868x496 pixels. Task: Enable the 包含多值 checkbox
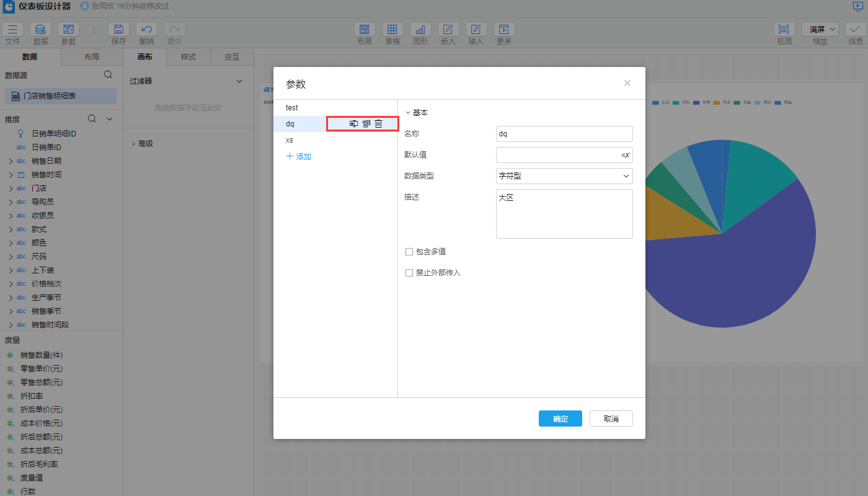tap(409, 252)
